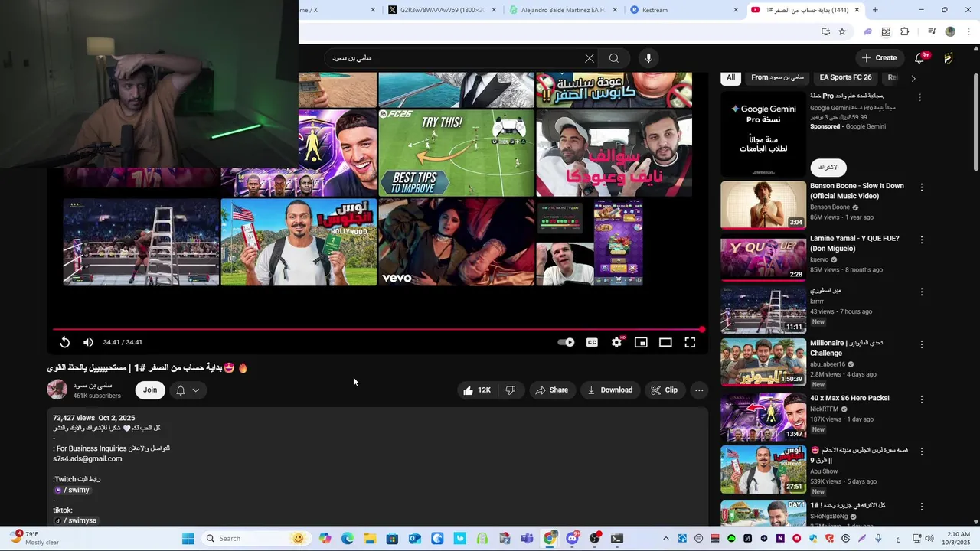The width and height of the screenshot is (980, 551).
Task: Bookmark this page with star icon
Action: (x=842, y=31)
